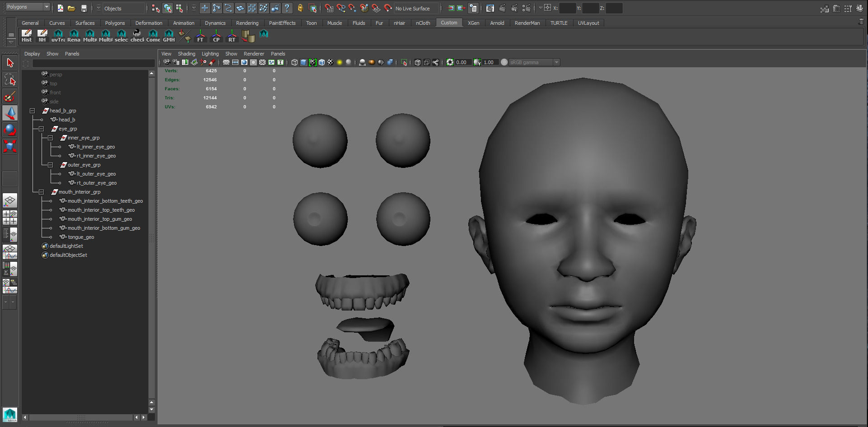Choose the Rotate tool sphere icon
This screenshot has width=868, height=427.
[10, 130]
